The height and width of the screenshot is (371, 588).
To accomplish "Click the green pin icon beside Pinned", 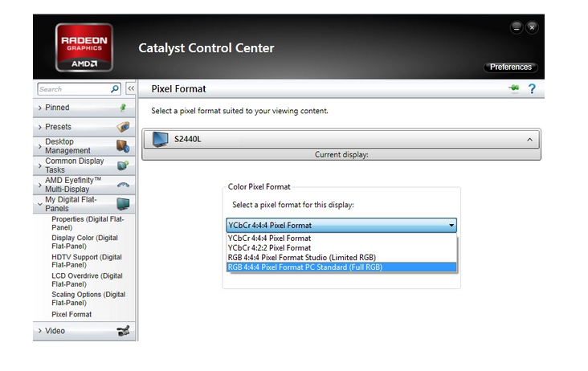I will click(x=123, y=108).
